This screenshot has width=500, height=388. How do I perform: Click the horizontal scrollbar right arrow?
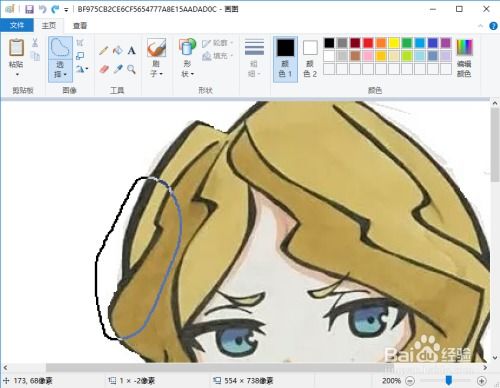click(485, 367)
